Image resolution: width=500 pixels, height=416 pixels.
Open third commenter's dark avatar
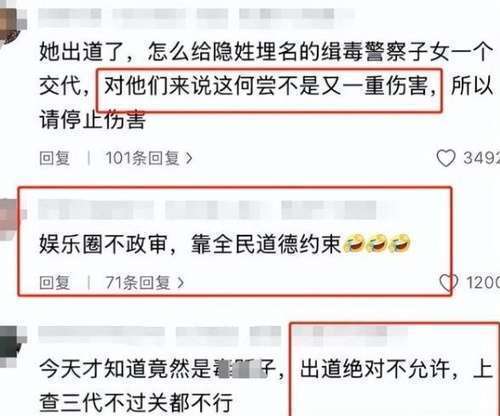click(11, 346)
